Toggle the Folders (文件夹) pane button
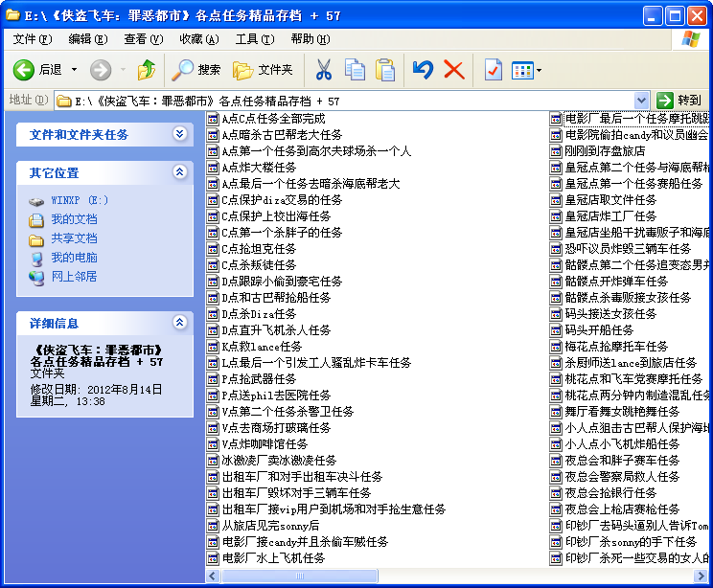This screenshot has height=588, width=713. [x=263, y=70]
